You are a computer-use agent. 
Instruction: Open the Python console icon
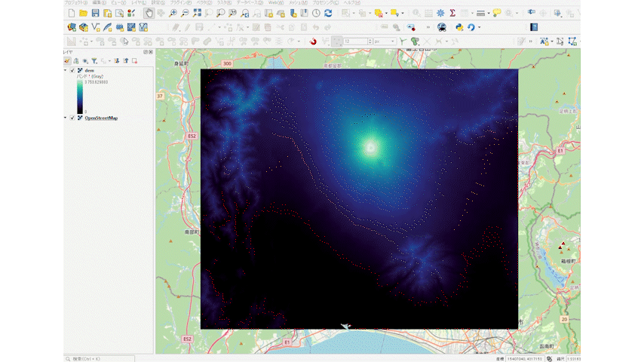[x=459, y=27]
